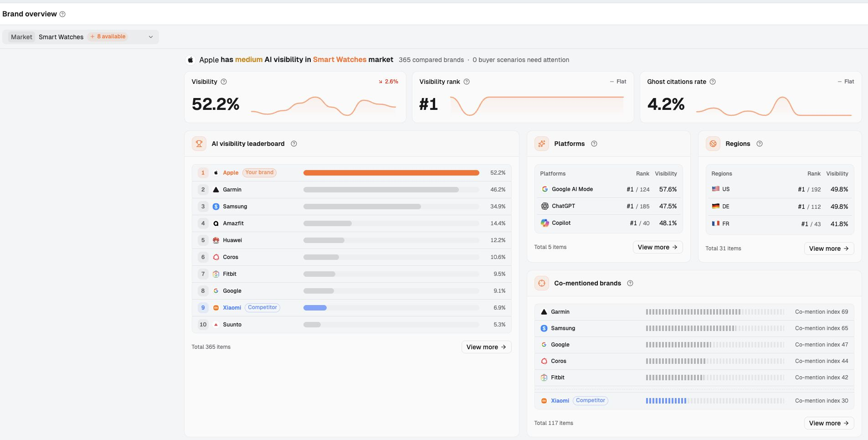Click the leaderboard trophy icon
Viewport: 868px width, 440px height.
point(199,144)
